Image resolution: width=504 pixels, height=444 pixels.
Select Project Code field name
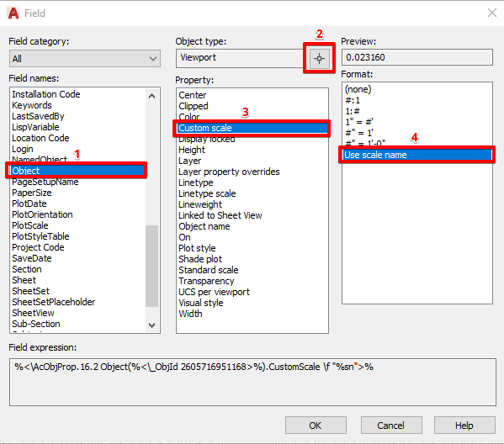(38, 247)
